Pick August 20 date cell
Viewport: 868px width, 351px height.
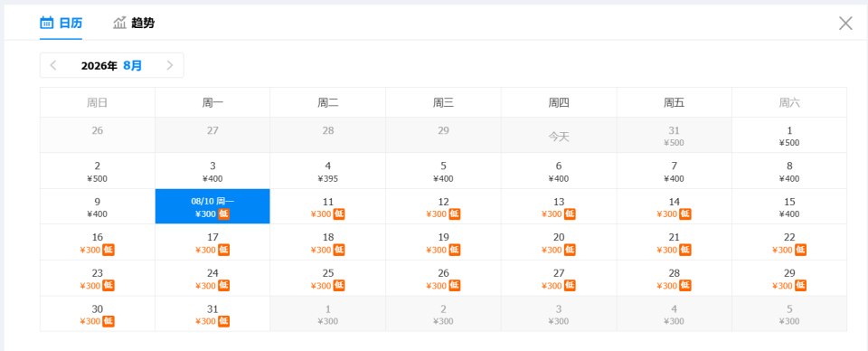coord(559,242)
